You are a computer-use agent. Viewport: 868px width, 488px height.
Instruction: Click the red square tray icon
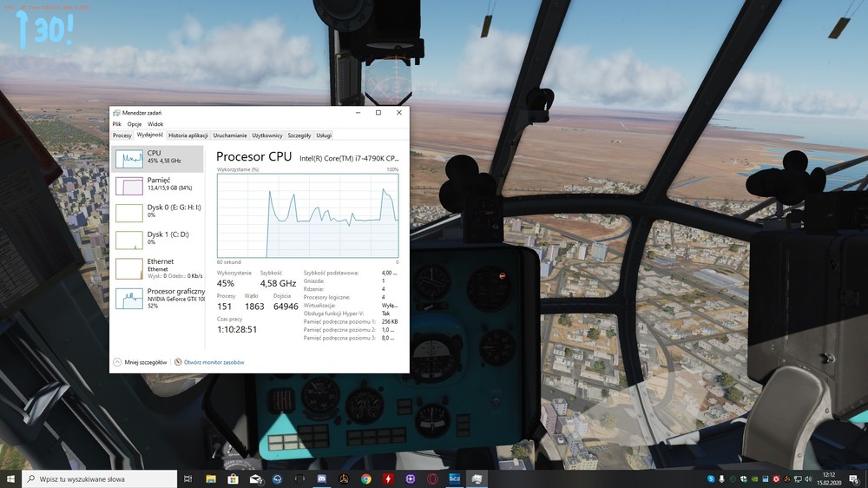click(x=776, y=478)
